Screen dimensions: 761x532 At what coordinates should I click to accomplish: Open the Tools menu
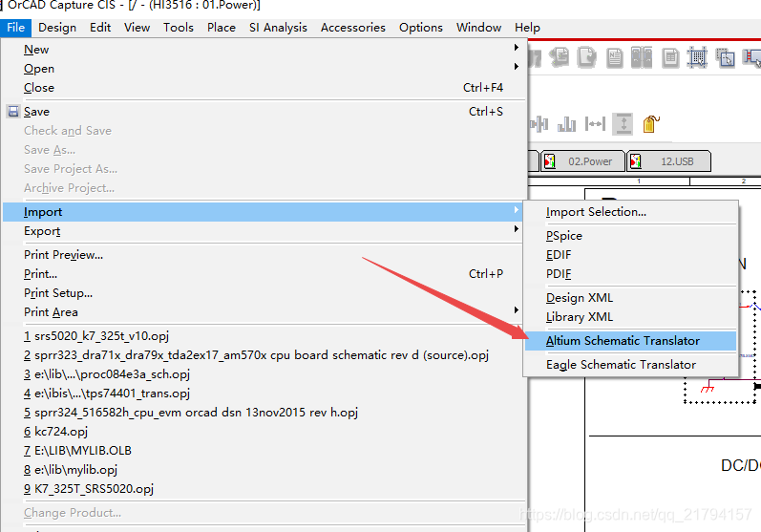click(179, 28)
